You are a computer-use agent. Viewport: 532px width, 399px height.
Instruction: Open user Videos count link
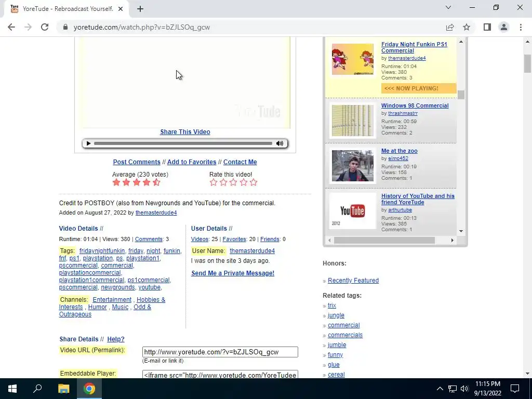(x=199, y=239)
